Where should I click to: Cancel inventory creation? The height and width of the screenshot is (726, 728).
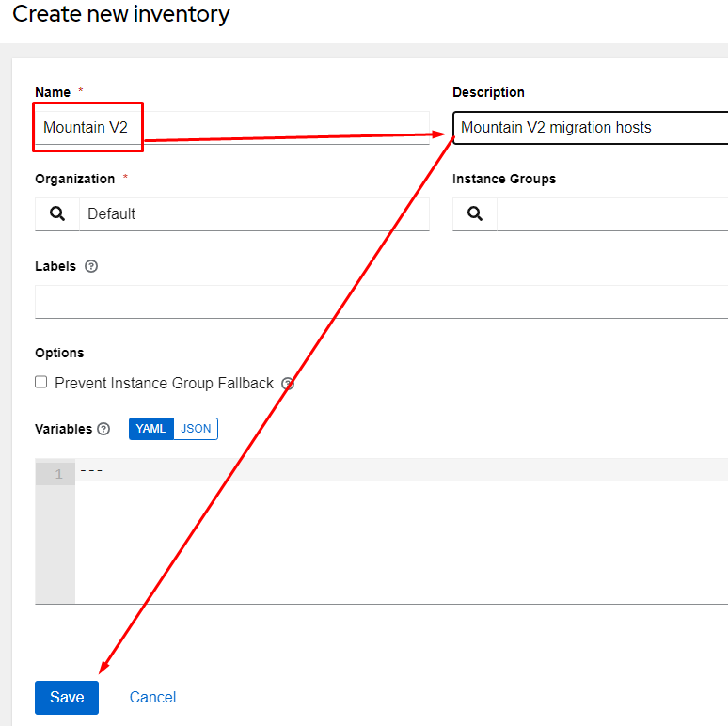pyautogui.click(x=152, y=697)
